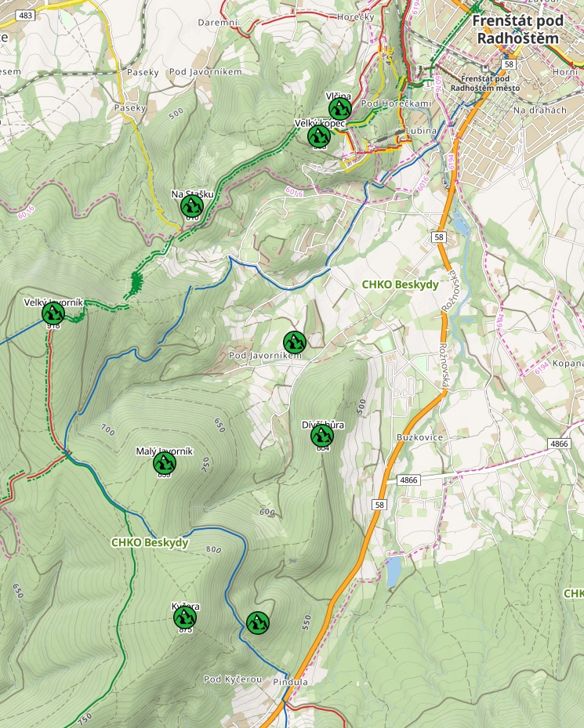This screenshot has width=584, height=728.
Task: Click the Velký Javorník summit marker
Action: tap(53, 313)
